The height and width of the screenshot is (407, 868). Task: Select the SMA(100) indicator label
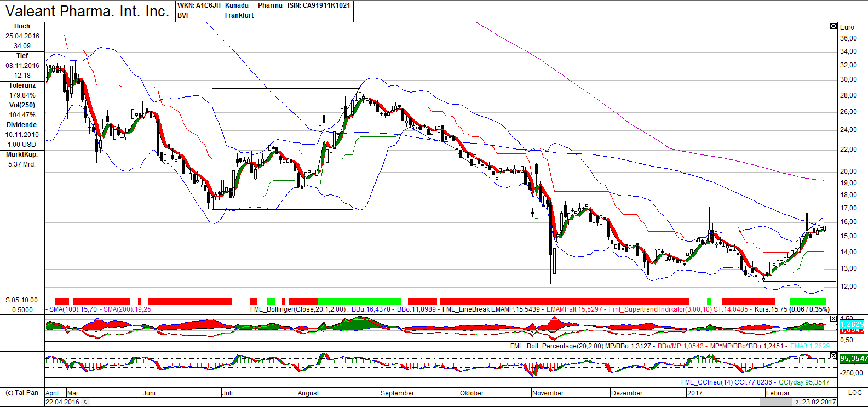[73, 309]
